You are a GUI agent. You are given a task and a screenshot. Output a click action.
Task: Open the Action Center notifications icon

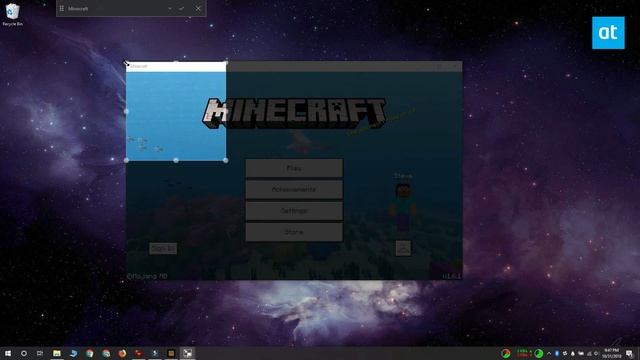[x=629, y=353]
